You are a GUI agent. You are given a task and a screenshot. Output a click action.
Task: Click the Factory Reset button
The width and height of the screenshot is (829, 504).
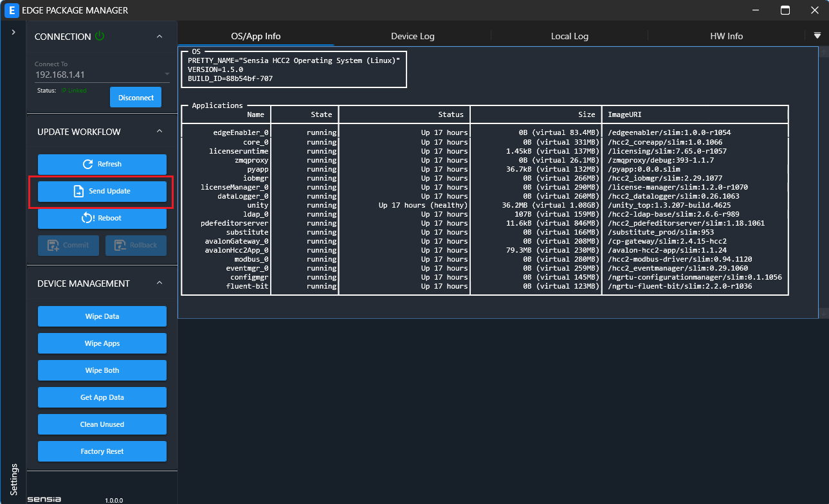coord(102,451)
